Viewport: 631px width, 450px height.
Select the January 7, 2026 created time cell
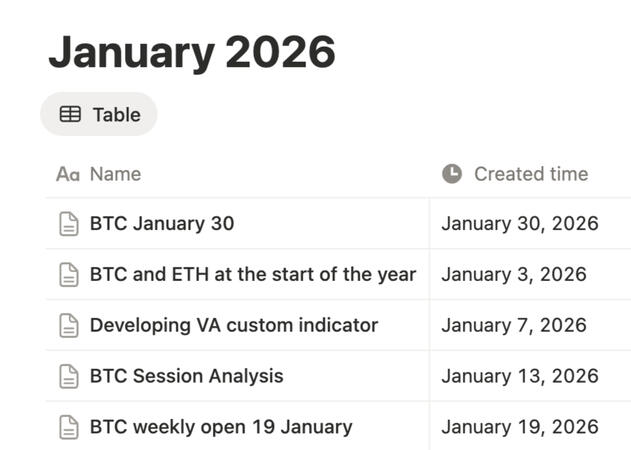[x=513, y=326]
